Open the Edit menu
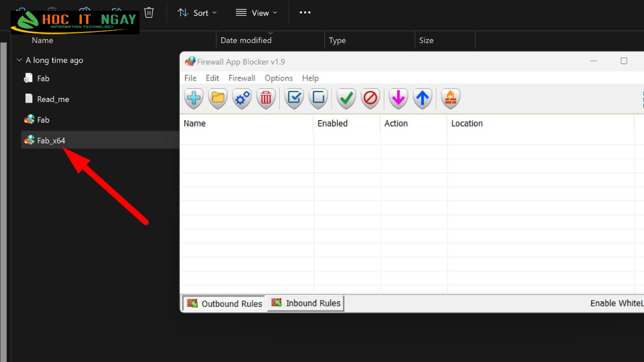Viewport: 644px width, 362px height. 213,78
